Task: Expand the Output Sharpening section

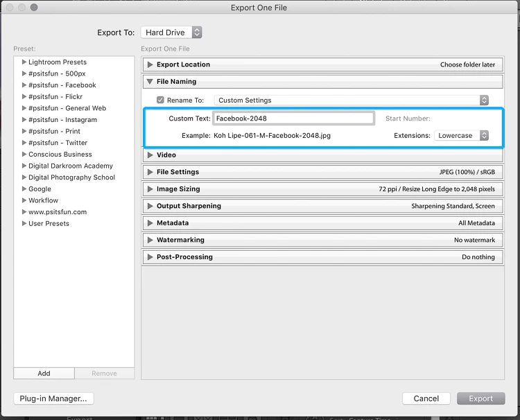Action: pyautogui.click(x=150, y=206)
